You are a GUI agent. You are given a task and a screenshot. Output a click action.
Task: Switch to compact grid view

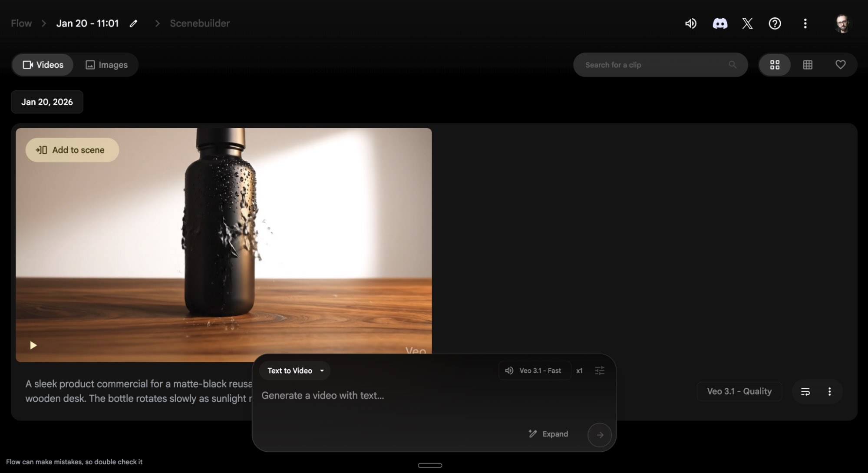coord(808,65)
